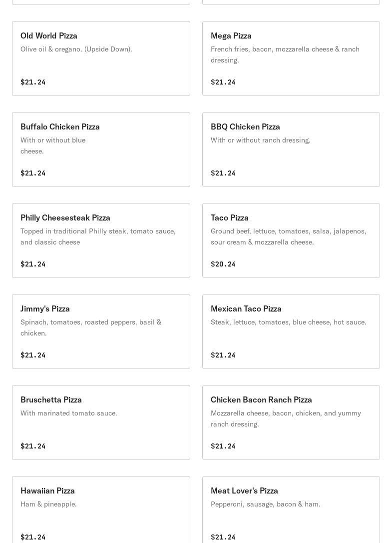Choose the Buffalo Chicken Pizza item
This screenshot has height=543, width=392.
[101, 149]
